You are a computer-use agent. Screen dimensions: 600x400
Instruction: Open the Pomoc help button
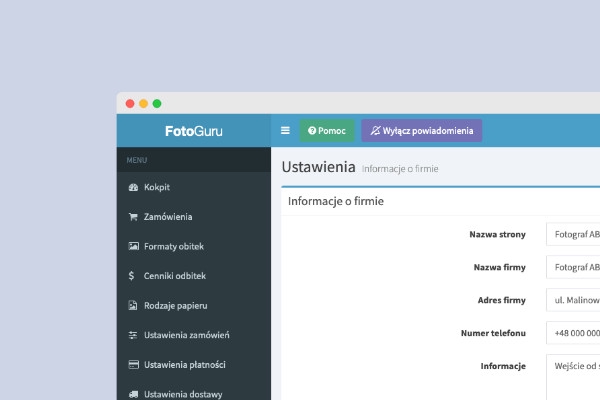tap(327, 131)
